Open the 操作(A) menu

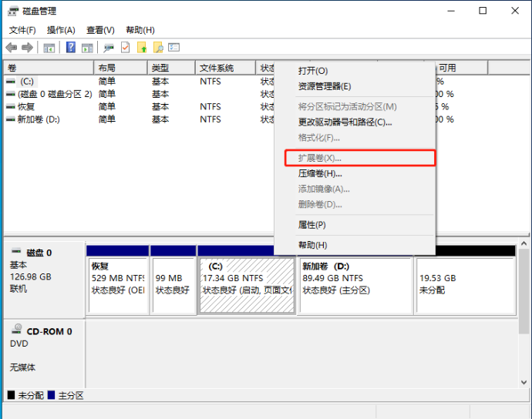point(61,30)
